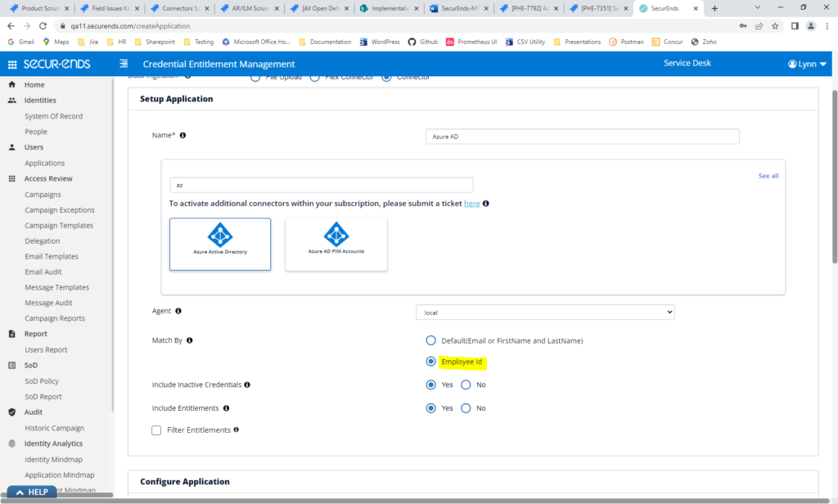Open the tab search chevron in Chrome
This screenshot has width=838, height=504.
pyautogui.click(x=757, y=7)
